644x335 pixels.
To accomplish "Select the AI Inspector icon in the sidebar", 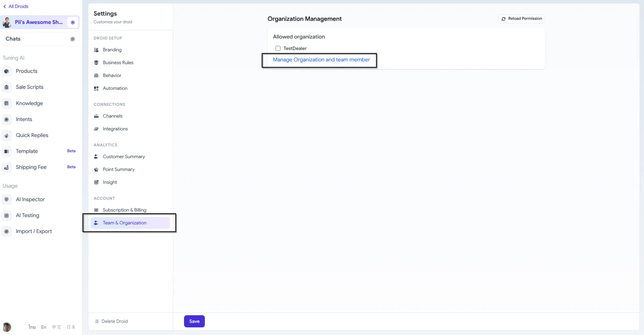I will pos(7,199).
